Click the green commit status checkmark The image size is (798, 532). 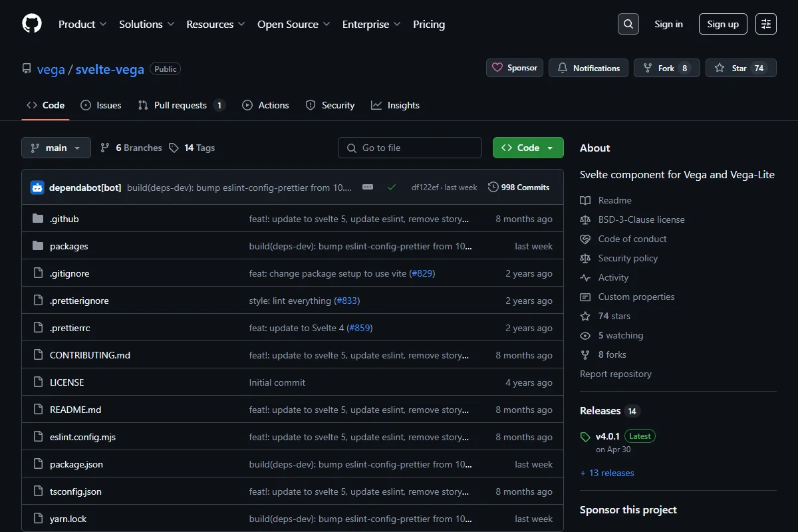pyautogui.click(x=392, y=188)
